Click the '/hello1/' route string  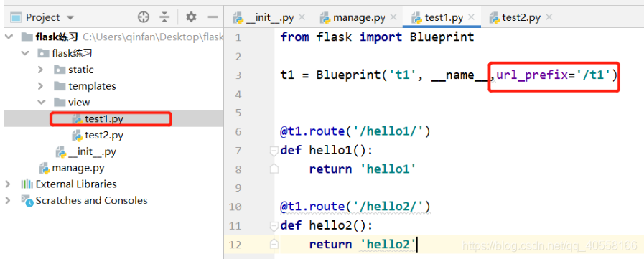point(389,131)
